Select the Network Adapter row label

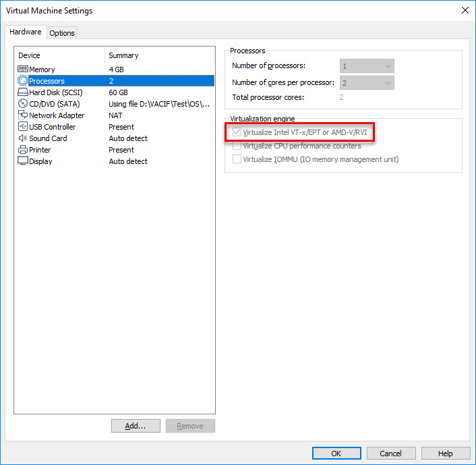pyautogui.click(x=57, y=115)
